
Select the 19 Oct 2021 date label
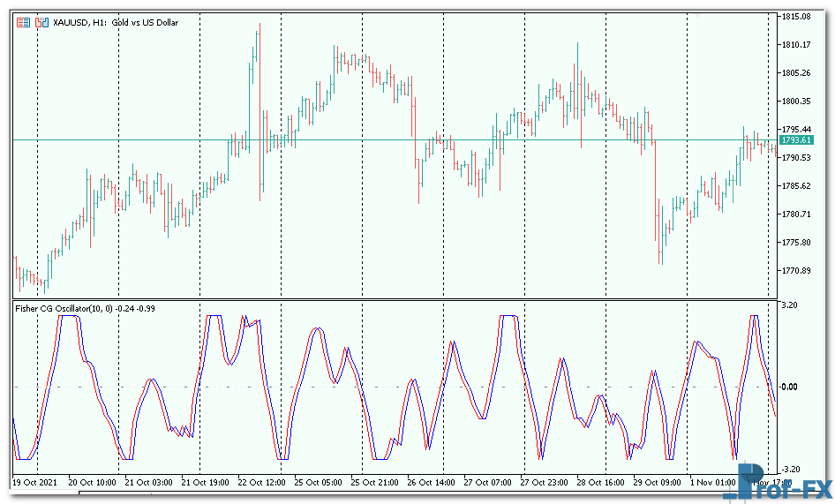pyautogui.click(x=36, y=483)
